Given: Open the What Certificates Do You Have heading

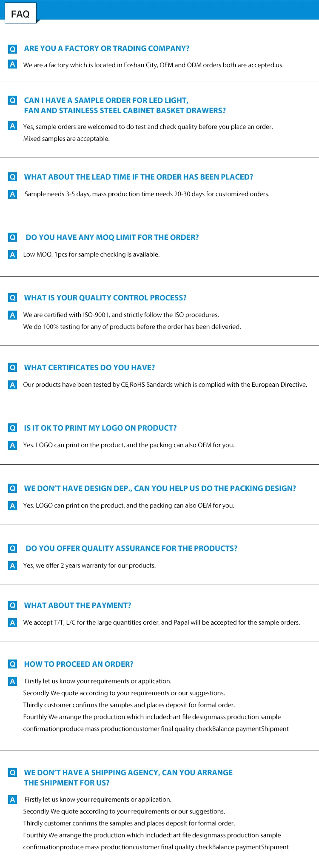Looking at the screenshot, I should [89, 368].
